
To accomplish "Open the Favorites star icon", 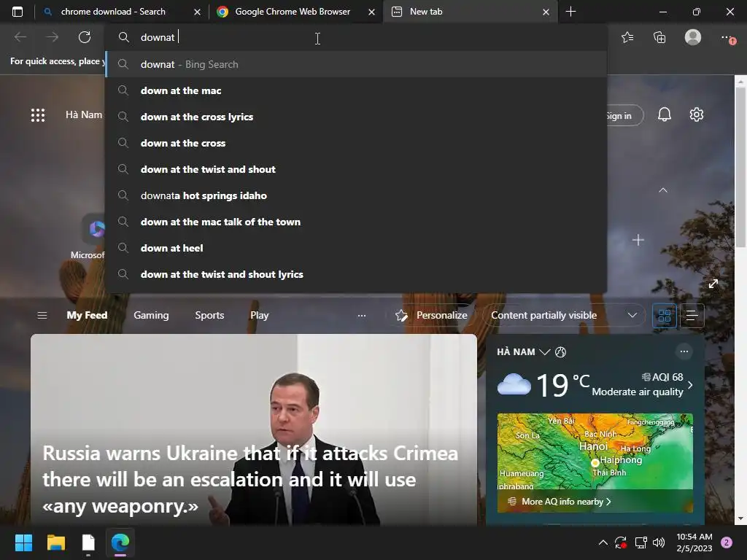I will [627, 37].
